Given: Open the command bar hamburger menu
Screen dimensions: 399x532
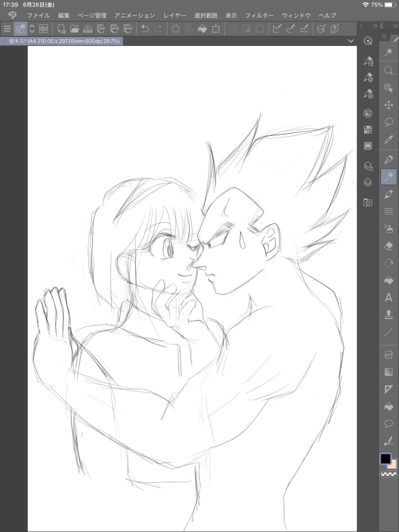Looking at the screenshot, I should click(x=7, y=29).
